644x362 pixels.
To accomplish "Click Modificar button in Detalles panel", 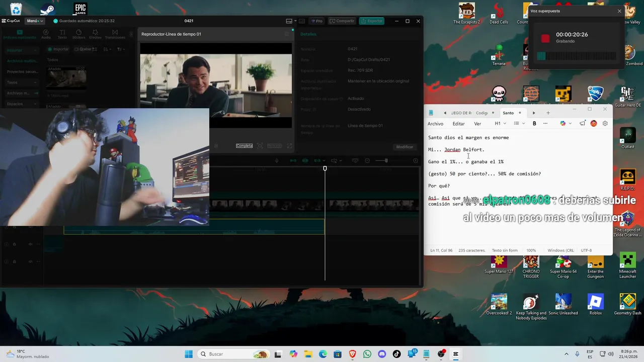I will coord(405,147).
